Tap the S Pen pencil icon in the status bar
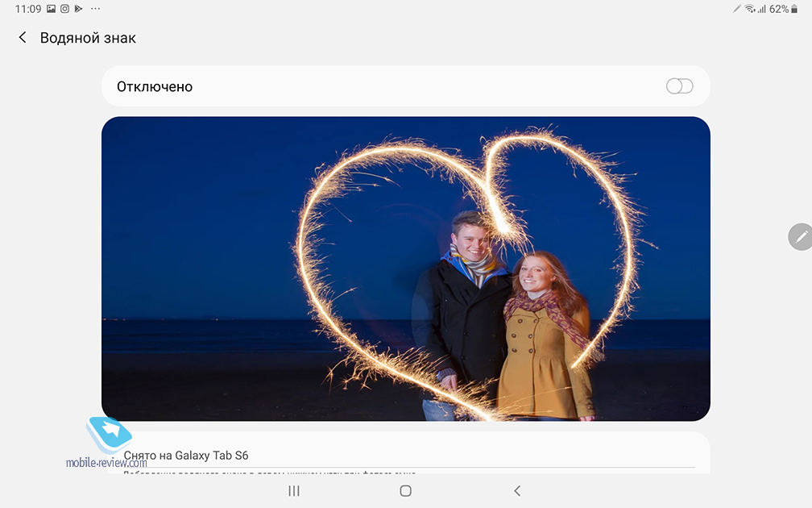The width and height of the screenshot is (812, 508). (x=737, y=9)
